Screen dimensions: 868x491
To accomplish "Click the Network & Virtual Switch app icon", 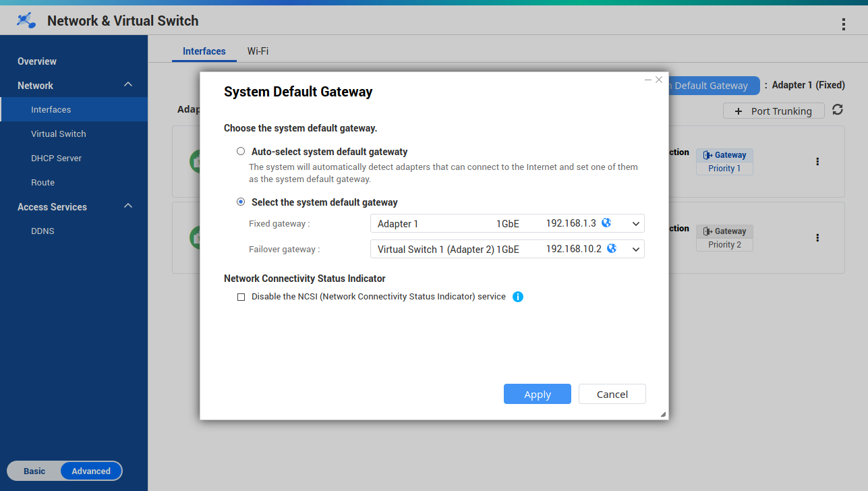I will coord(26,21).
